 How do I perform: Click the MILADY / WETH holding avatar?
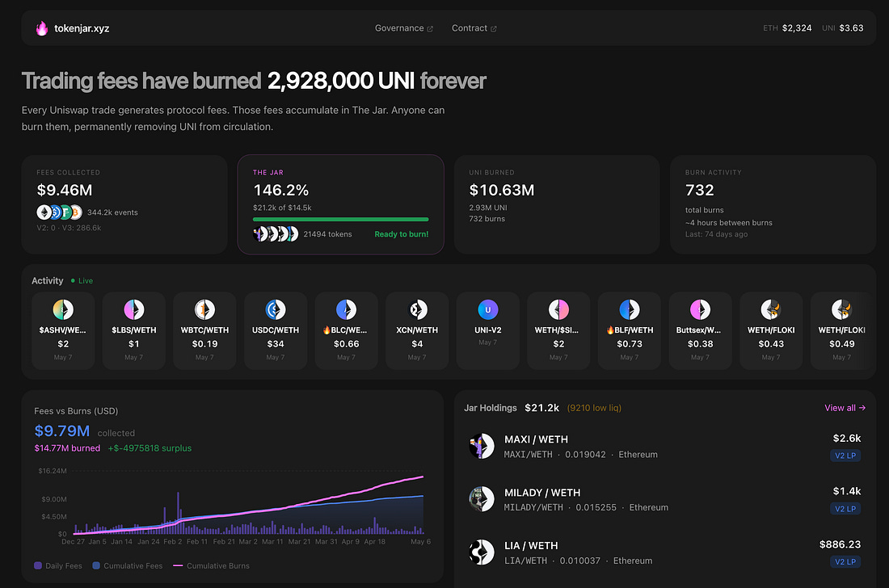tap(482, 499)
